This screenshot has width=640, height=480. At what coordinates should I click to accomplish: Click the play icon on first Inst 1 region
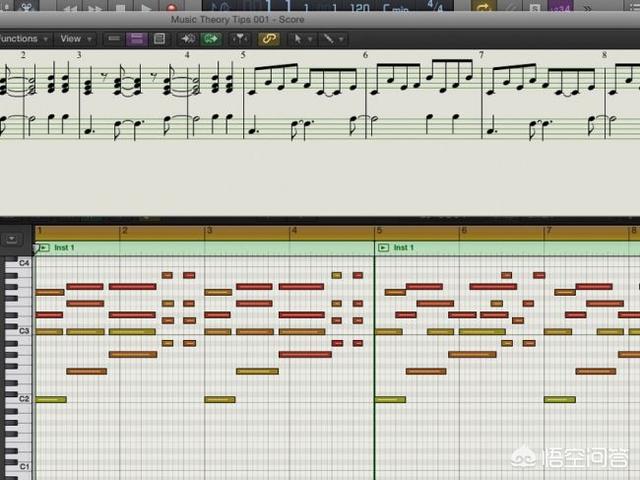pyautogui.click(x=45, y=248)
